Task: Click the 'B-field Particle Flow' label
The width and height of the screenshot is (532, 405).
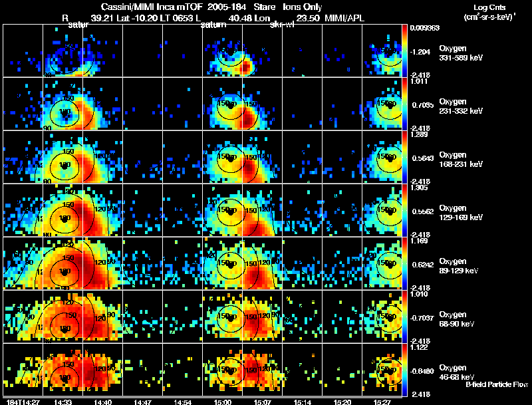Action: (497, 384)
